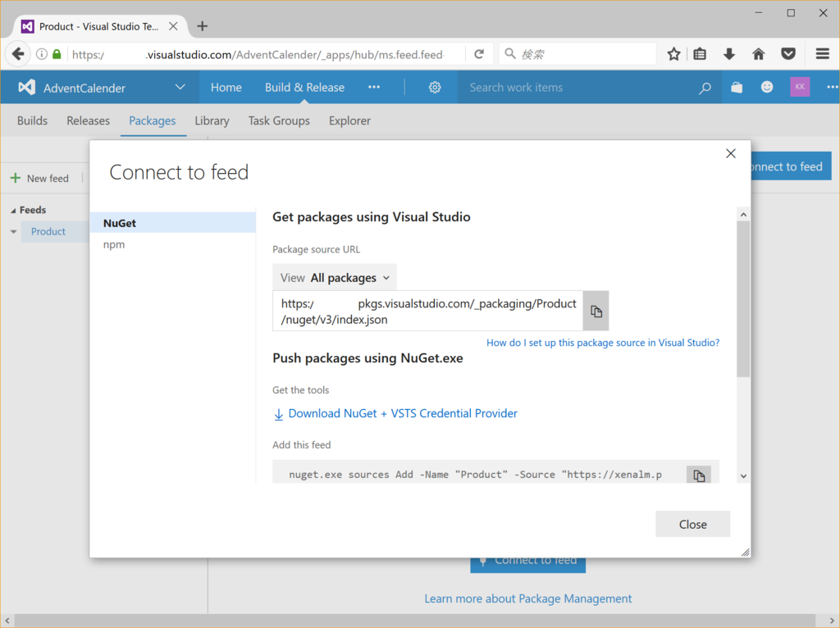This screenshot has width=840, height=628.
Task: Click the browser address bar URL
Action: (257, 55)
